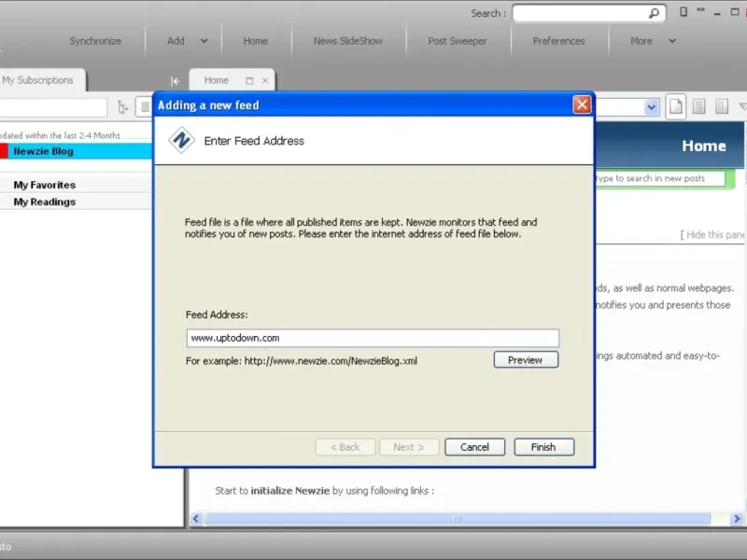747x560 pixels.
Task: Click the horizontal scrollbar thumb
Action: pos(458,519)
